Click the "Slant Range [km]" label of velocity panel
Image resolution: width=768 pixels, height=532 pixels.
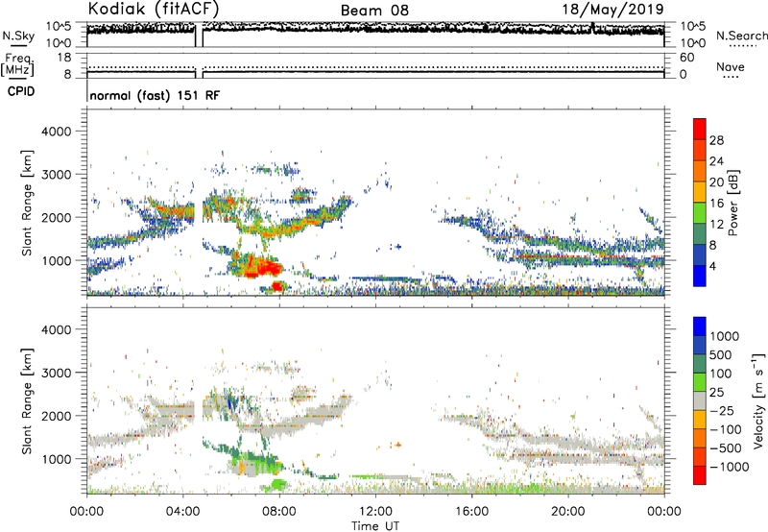[x=27, y=401]
